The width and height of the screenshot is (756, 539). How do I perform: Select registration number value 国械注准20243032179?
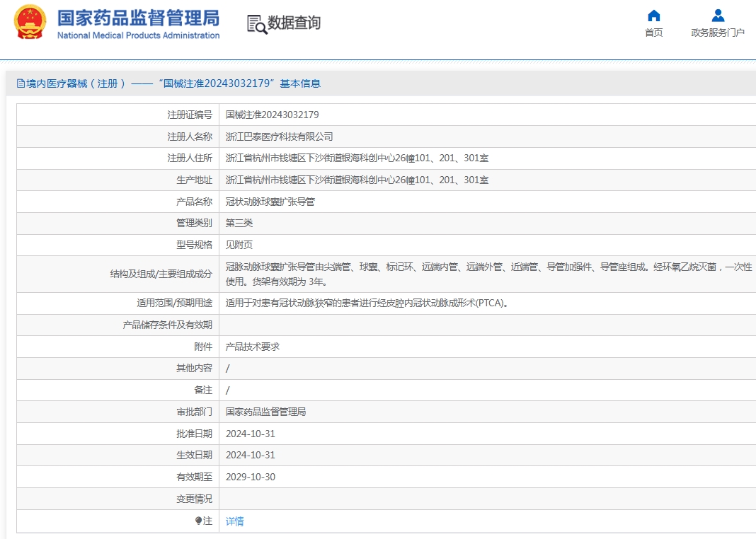273,115
